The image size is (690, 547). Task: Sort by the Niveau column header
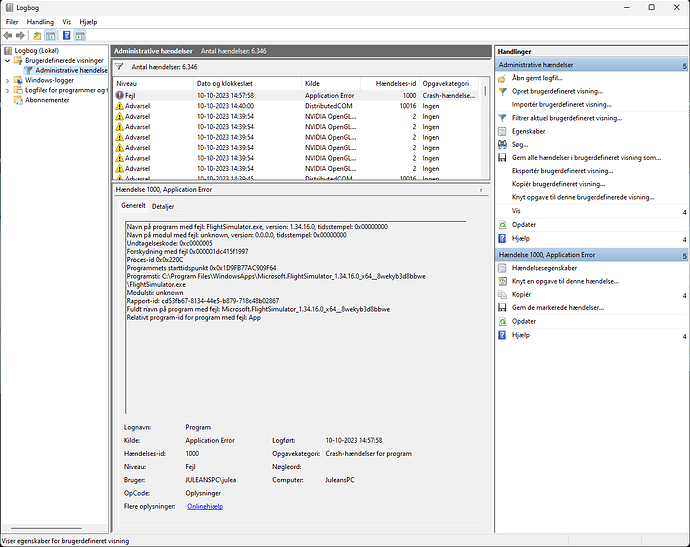[153, 83]
